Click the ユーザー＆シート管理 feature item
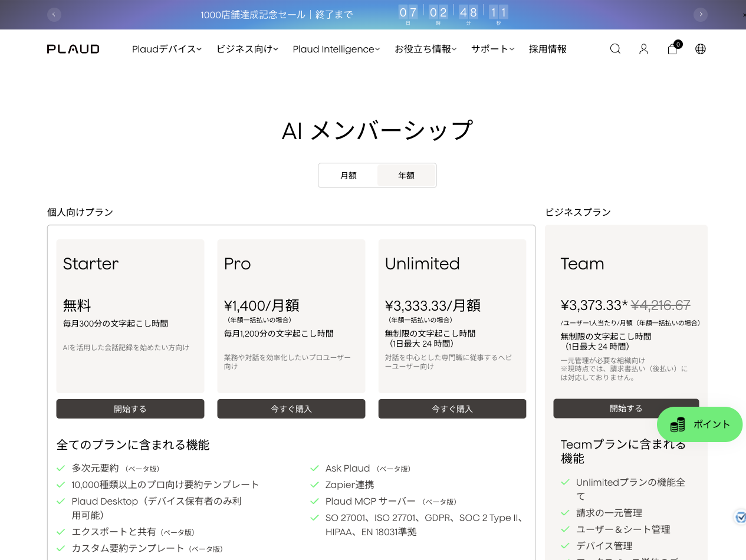Image resolution: width=746 pixels, height=560 pixels. point(623,529)
